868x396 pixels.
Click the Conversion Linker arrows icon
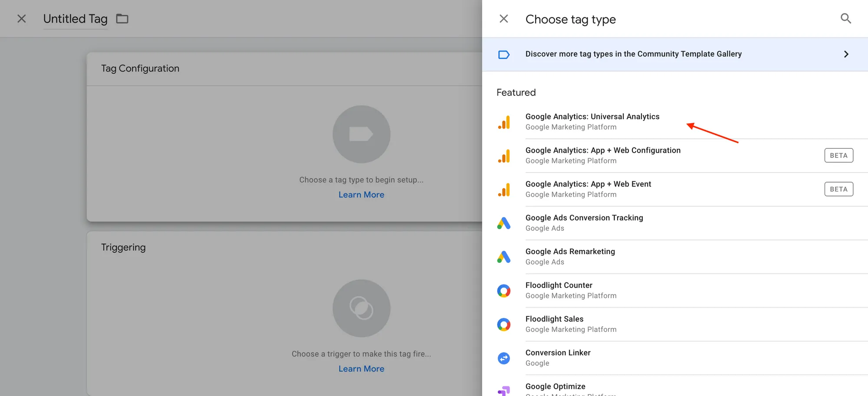(504, 358)
